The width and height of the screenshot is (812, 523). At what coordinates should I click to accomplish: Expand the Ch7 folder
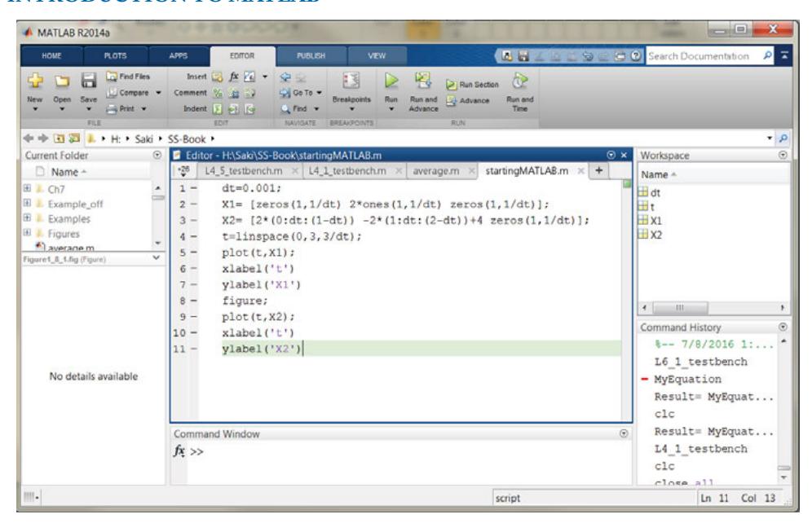[x=27, y=188]
